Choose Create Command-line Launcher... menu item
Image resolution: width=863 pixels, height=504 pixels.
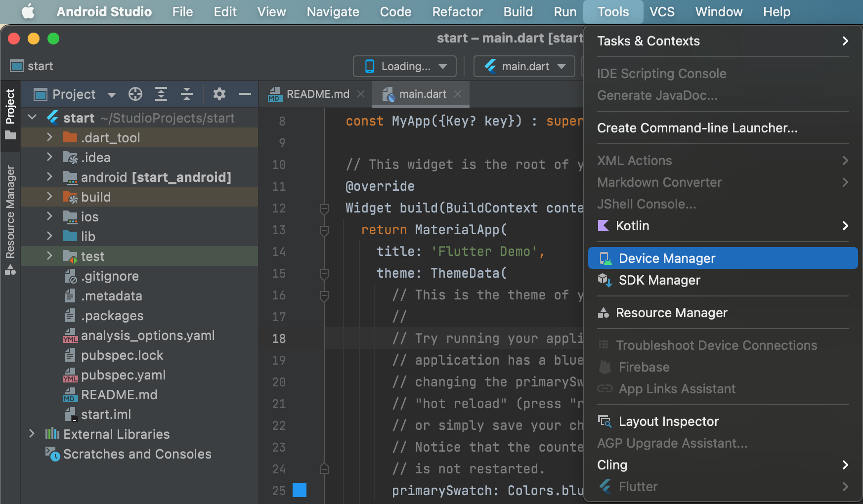(x=723, y=128)
